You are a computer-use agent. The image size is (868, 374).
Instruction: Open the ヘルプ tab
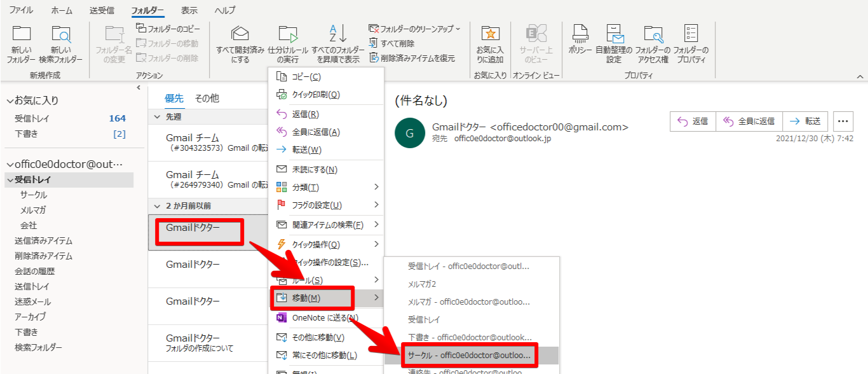click(225, 10)
